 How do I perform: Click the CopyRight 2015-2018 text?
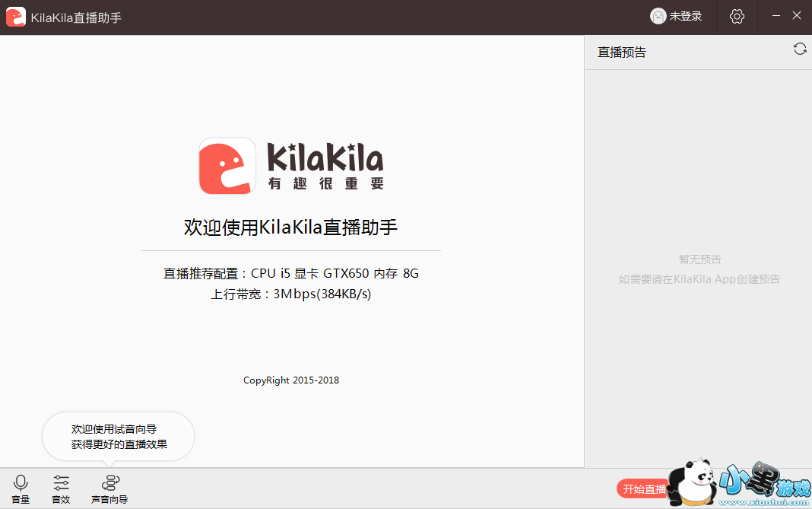[x=291, y=380]
